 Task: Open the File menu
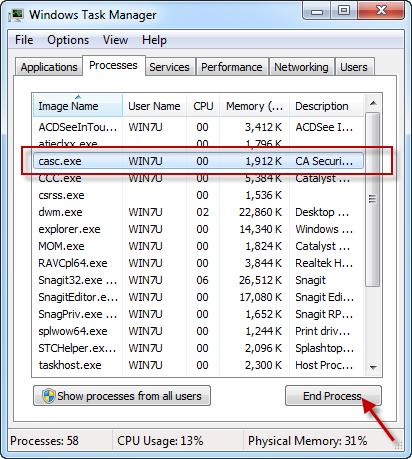[x=24, y=40]
